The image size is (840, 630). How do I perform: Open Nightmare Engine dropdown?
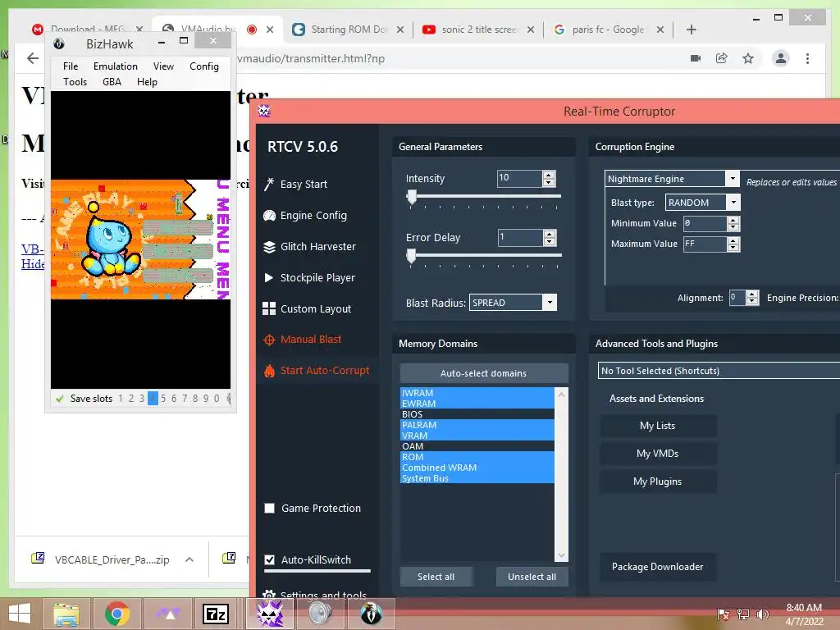[x=732, y=178]
